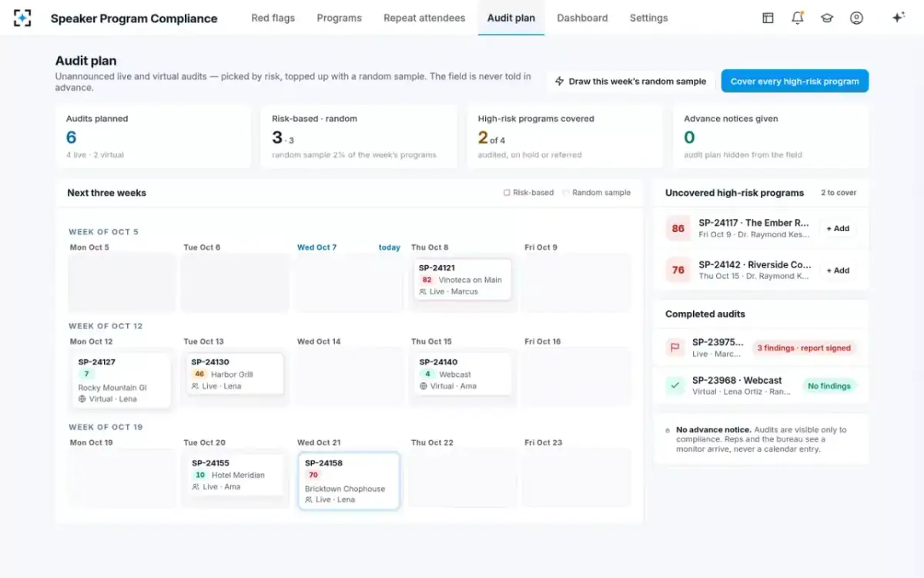Click the Advance notices given stat

tap(771, 136)
